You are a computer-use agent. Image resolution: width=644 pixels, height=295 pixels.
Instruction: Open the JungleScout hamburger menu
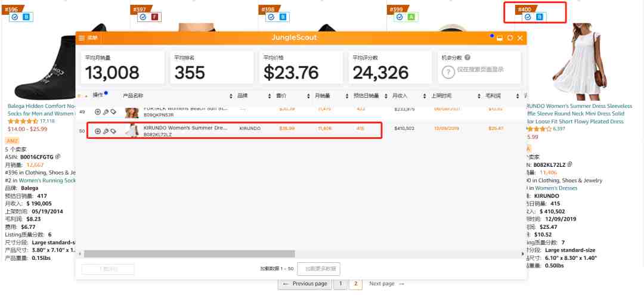[x=81, y=38]
